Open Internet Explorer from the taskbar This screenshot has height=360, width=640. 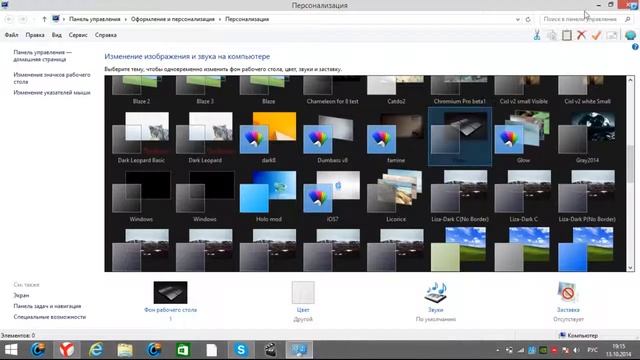pyautogui.click(x=96, y=350)
